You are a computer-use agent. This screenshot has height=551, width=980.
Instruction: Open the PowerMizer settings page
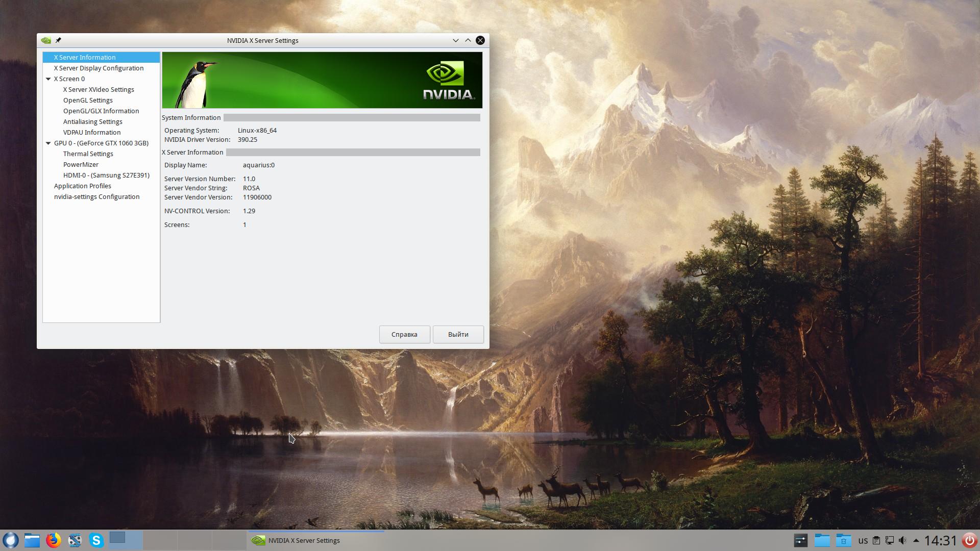(x=81, y=165)
